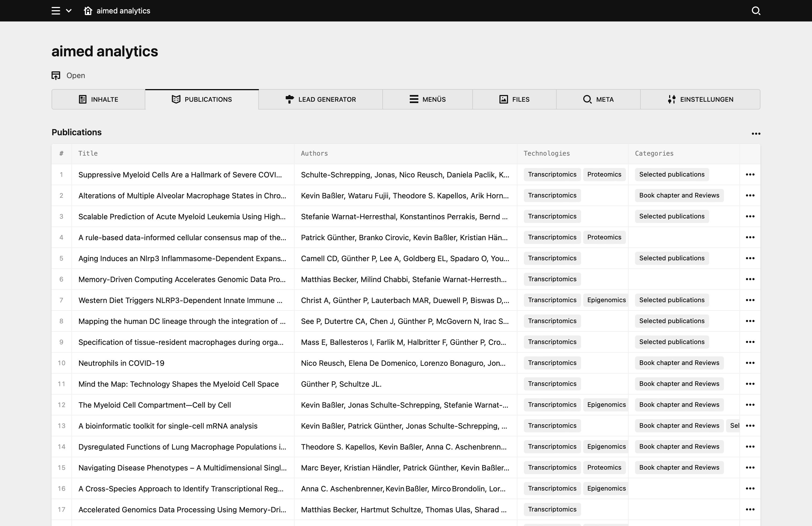812x526 pixels.
Task: Click Proteomics tag in Suppressive Myeloid Cells row
Action: [604, 174]
